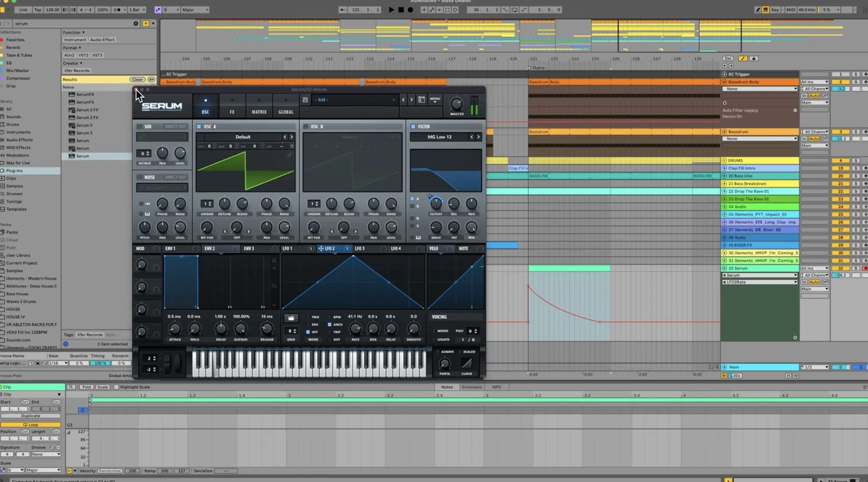Go to next Serum preset arrow

pos(411,99)
